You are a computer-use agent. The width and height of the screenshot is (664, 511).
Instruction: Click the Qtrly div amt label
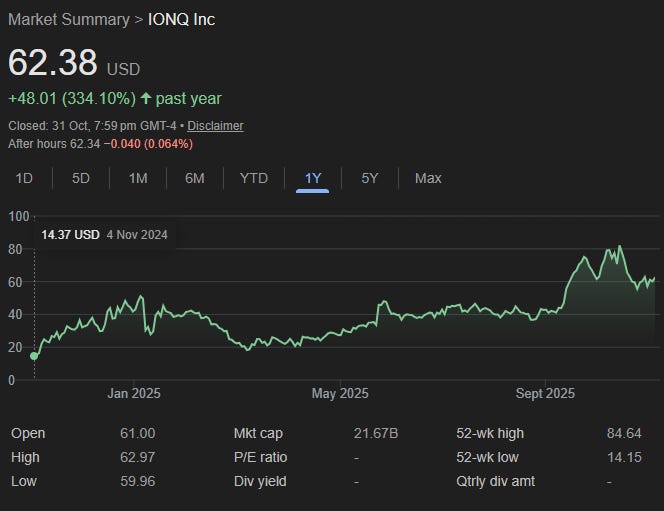point(495,481)
